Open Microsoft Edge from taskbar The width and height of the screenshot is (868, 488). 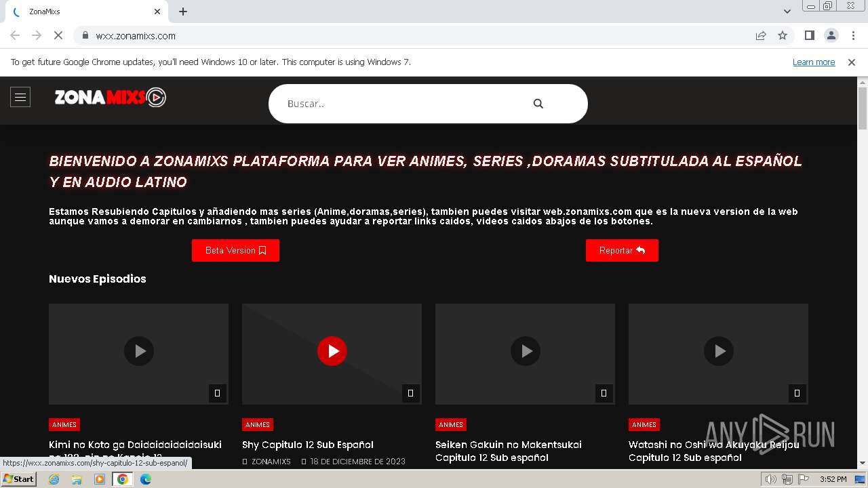pyautogui.click(x=146, y=479)
